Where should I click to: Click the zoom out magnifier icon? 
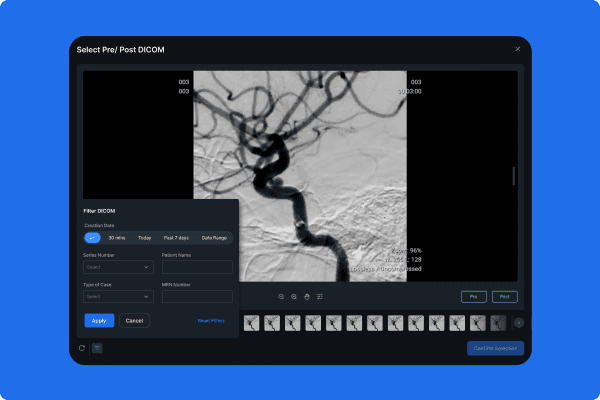click(x=281, y=297)
